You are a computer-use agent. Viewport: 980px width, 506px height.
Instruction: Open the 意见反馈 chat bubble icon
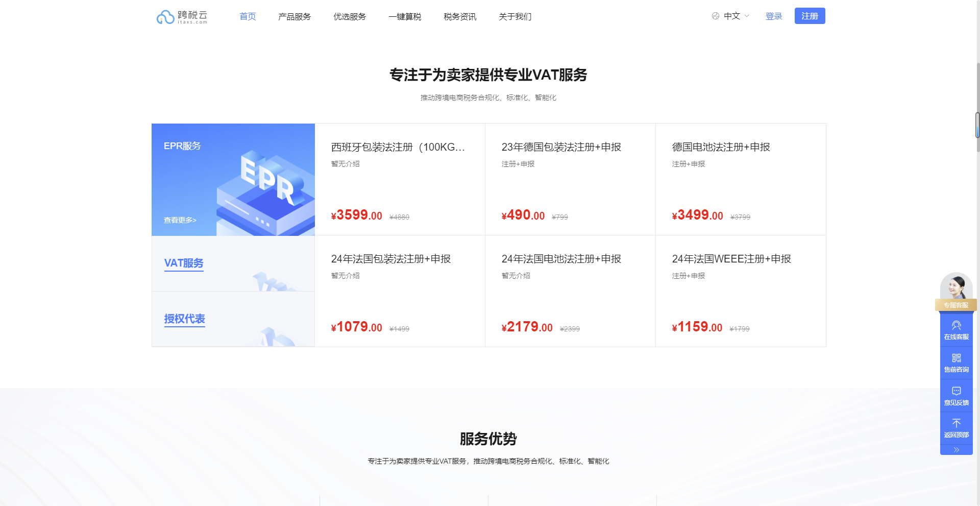click(x=957, y=391)
